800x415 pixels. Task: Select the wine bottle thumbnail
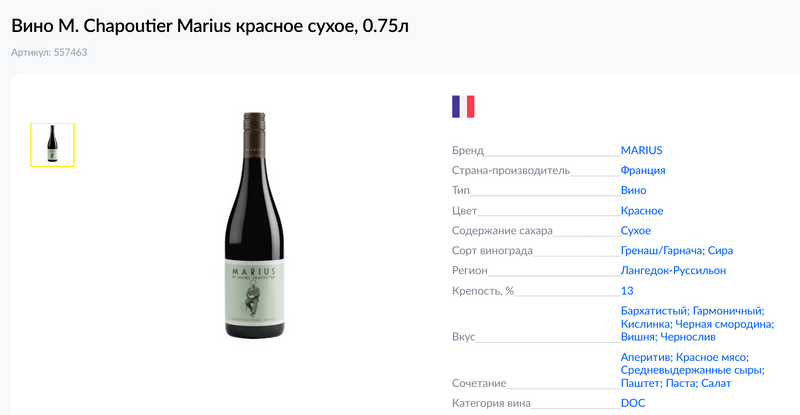click(53, 145)
